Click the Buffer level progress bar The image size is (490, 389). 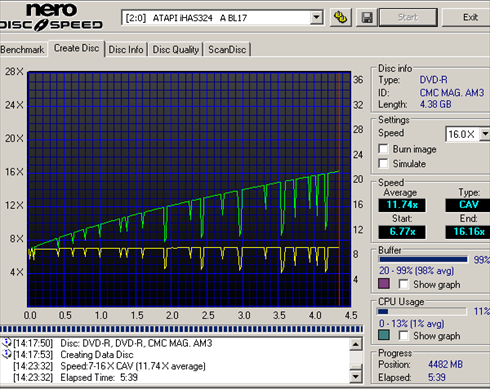423,259
